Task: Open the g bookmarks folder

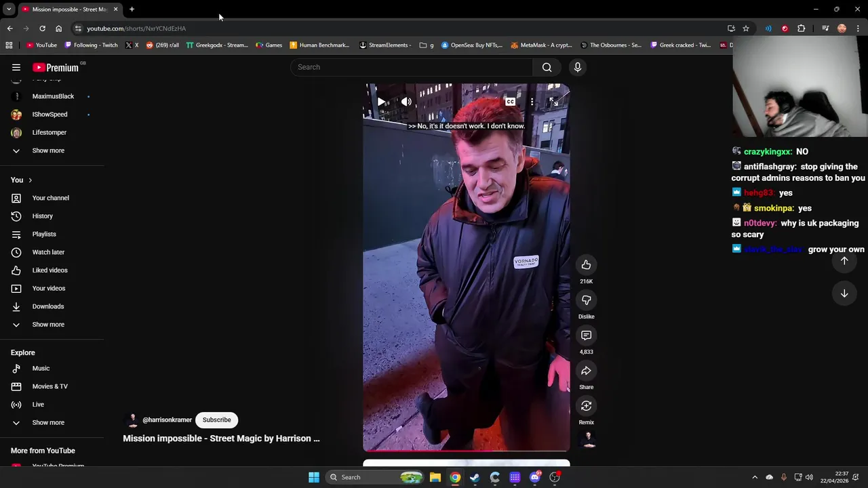Action: (x=427, y=45)
